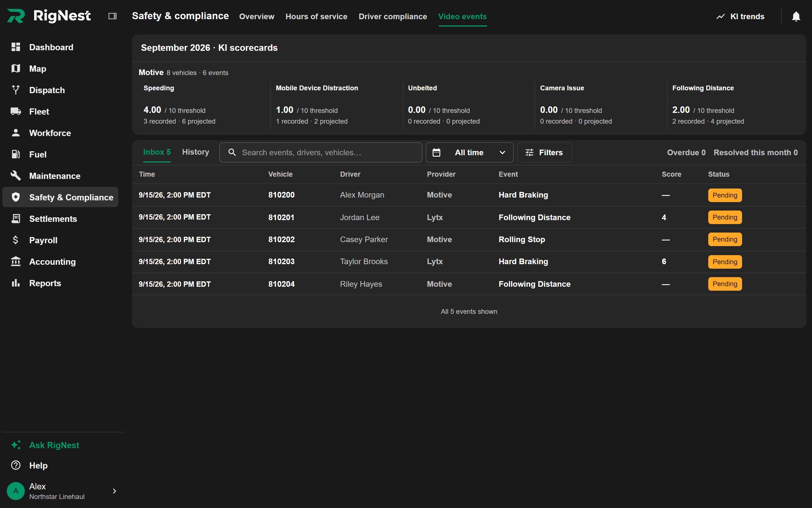The width and height of the screenshot is (812, 508).
Task: Click the Accounting bank icon
Action: 16,261
